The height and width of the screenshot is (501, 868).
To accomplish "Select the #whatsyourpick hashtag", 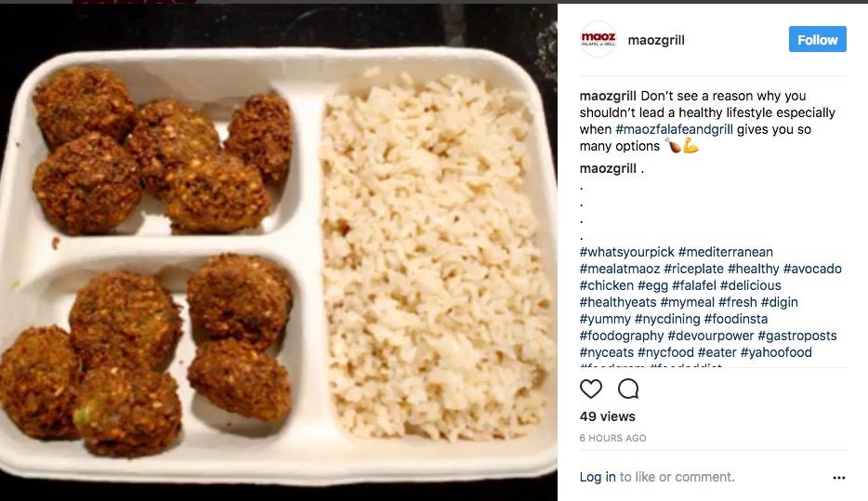I will coord(626,253).
